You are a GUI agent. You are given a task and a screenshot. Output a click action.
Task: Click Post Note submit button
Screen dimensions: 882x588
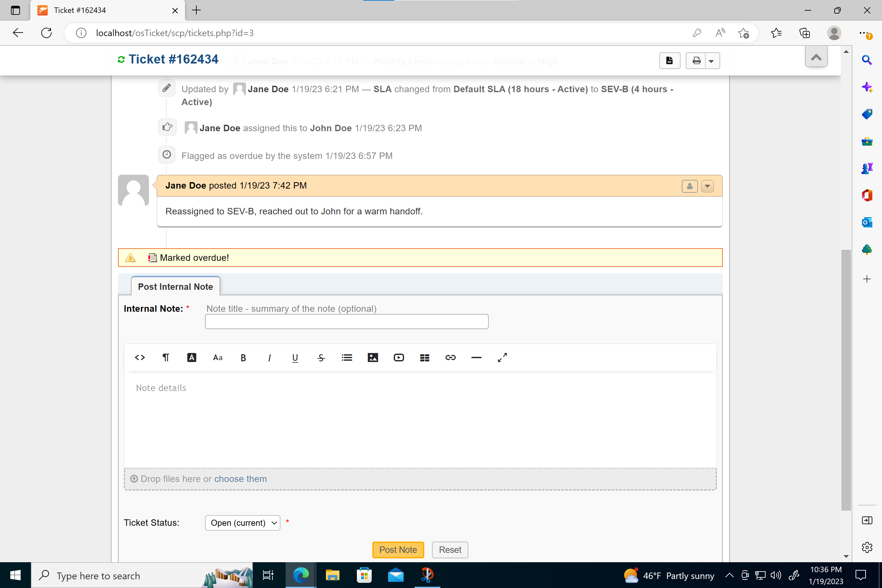(397, 550)
